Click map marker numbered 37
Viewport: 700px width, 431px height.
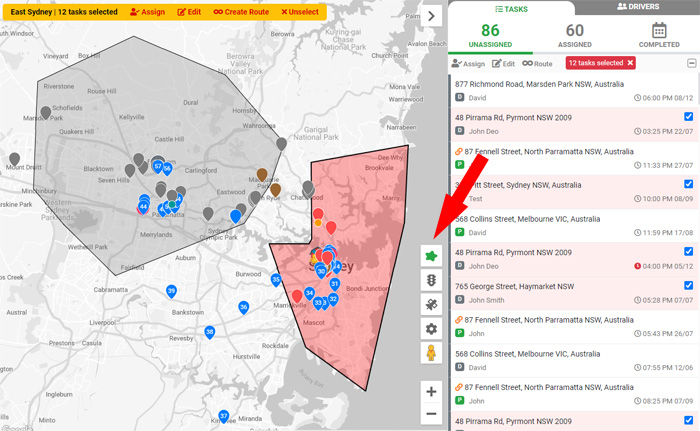[224, 416]
